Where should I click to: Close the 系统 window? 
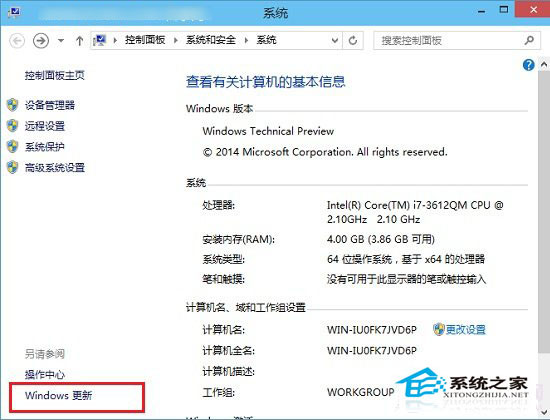tap(533, 9)
